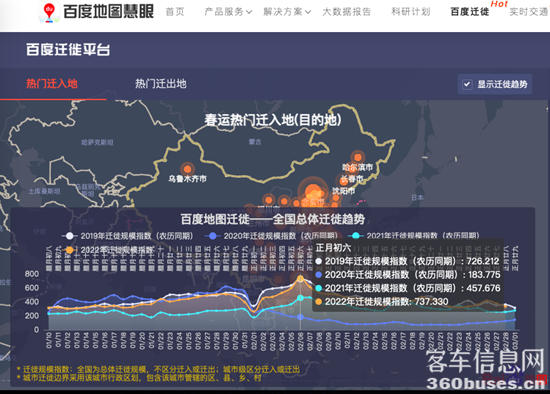This screenshot has height=394, width=550.
Task: Toggle 2019年迁徙规模指数 legend series
Action: (127, 236)
